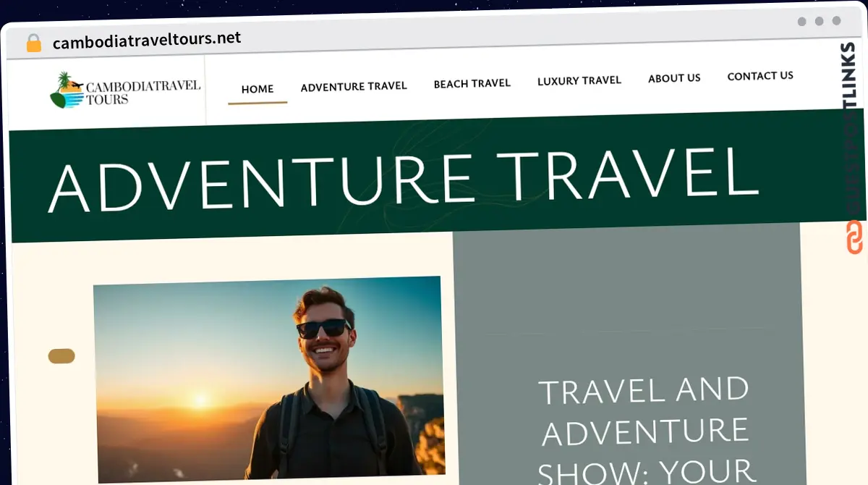868x485 pixels.
Task: Click the gray article card panel
Action: click(628, 354)
